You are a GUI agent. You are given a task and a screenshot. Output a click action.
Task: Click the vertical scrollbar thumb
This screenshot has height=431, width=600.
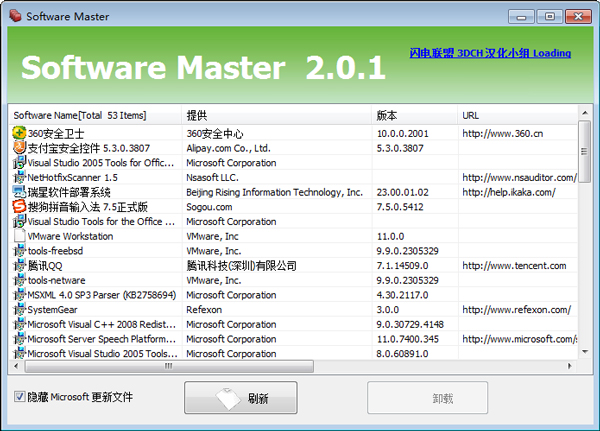click(585, 151)
